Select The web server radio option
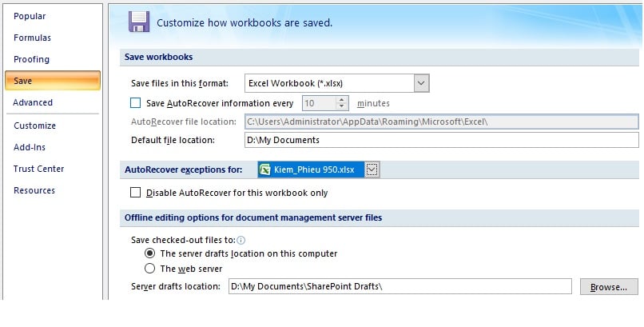 [x=149, y=269]
